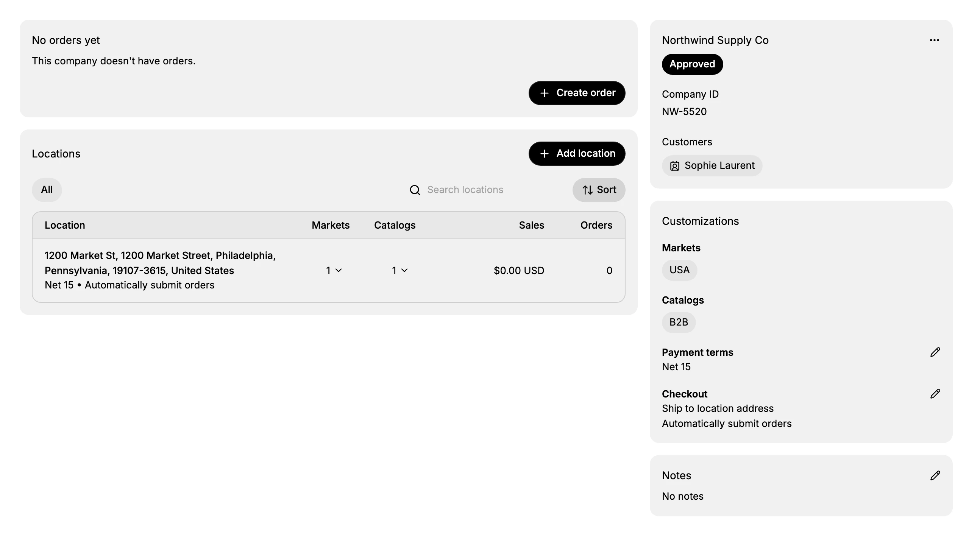Click the Catalogs column header
The height and width of the screenshot is (533, 980).
(395, 225)
